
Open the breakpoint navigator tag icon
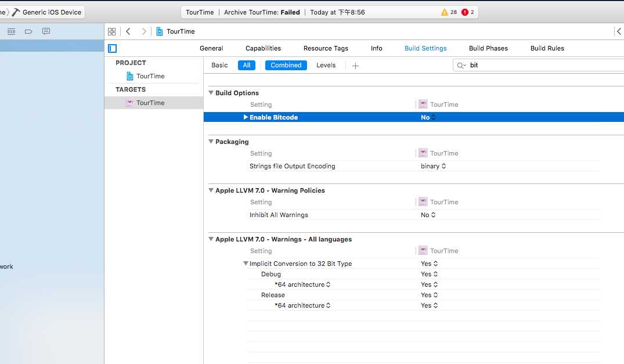pos(28,31)
